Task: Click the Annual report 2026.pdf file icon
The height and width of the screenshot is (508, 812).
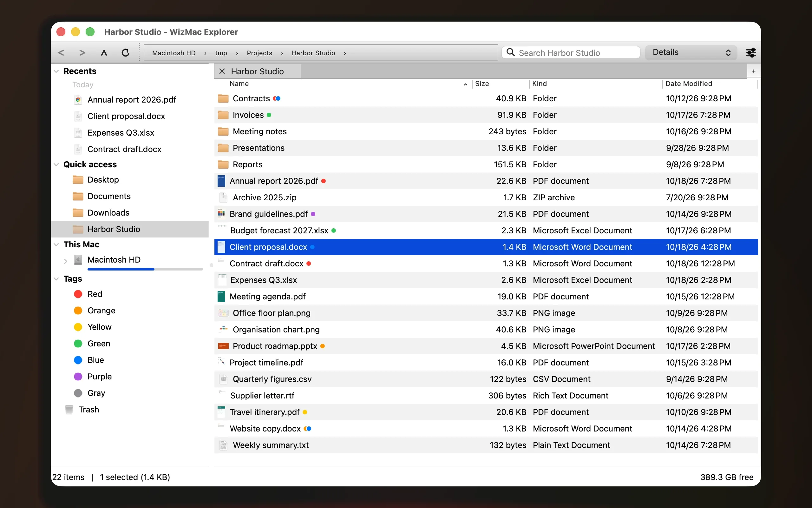Action: pyautogui.click(x=221, y=181)
